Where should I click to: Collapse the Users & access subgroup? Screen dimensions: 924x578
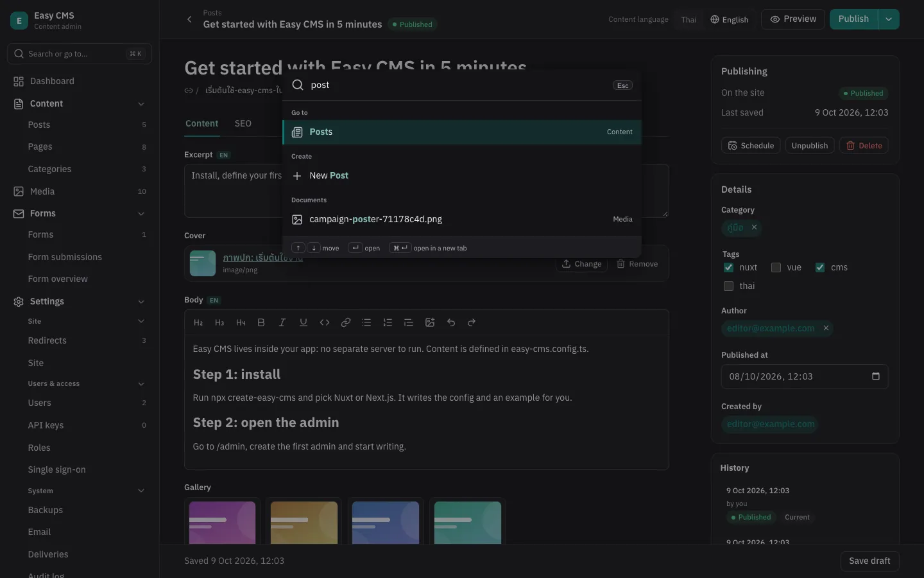click(x=141, y=384)
